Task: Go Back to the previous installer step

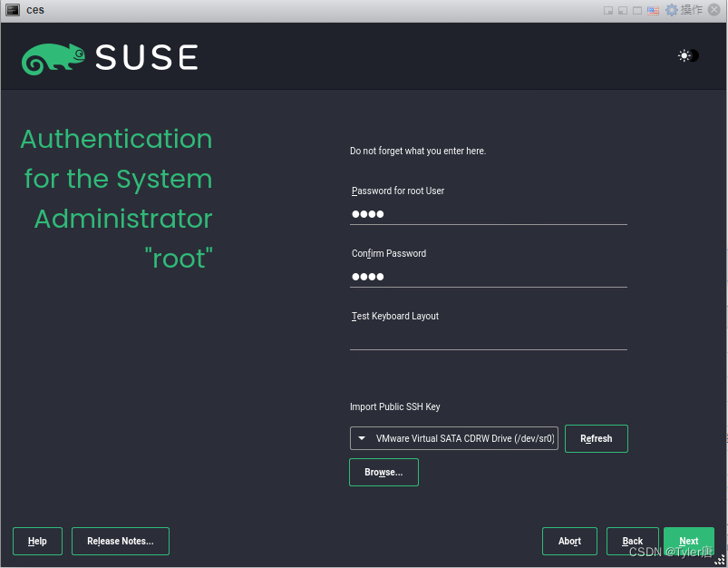Action: [x=632, y=541]
